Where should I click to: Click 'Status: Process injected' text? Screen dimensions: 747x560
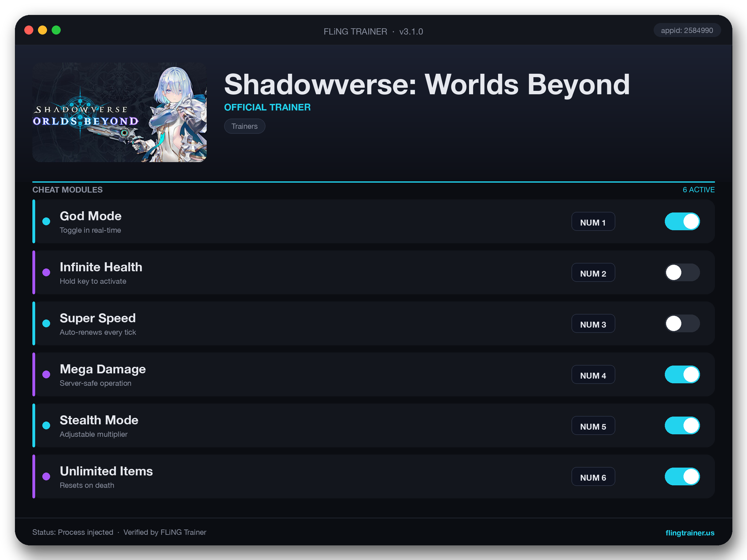(x=73, y=532)
